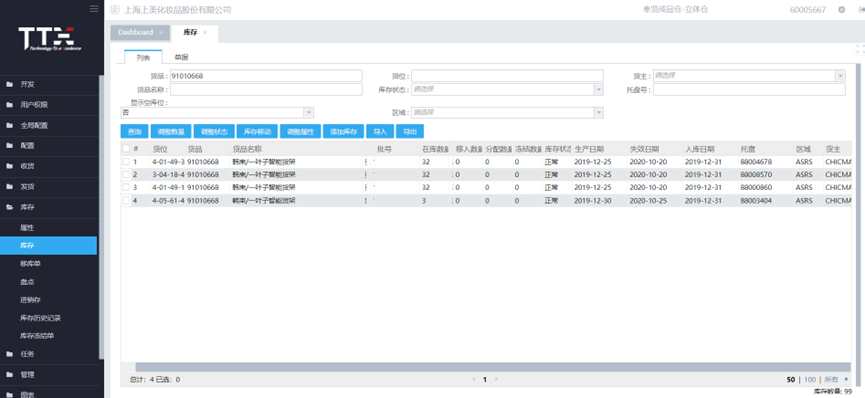Screen dimensions: 865x398
Task: Click the folder icon next to 发货
Action: (x=9, y=187)
